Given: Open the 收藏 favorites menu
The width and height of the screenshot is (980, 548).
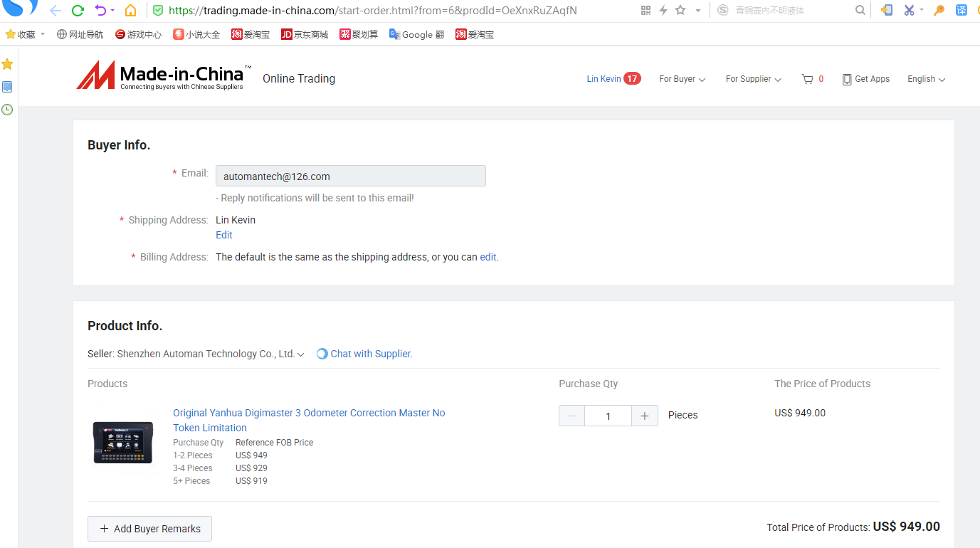Looking at the screenshot, I should 25,34.
